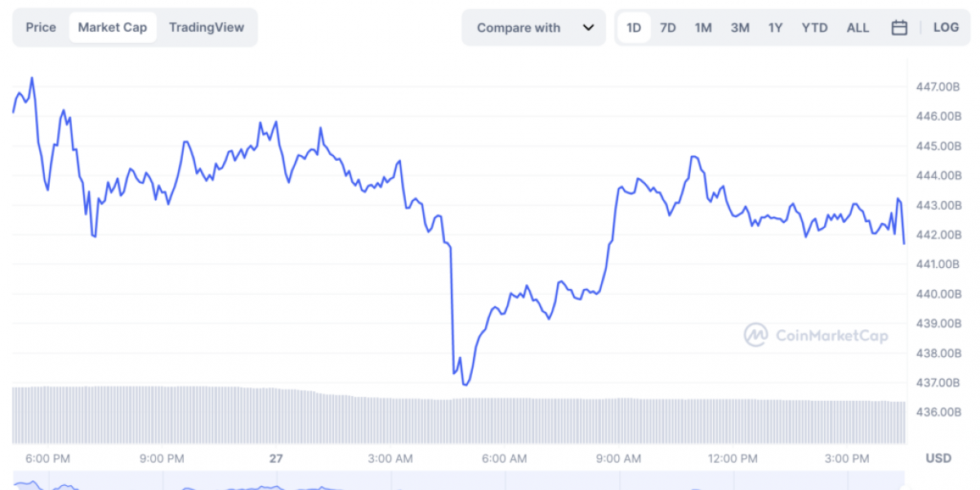This screenshot has height=490, width=980.
Task: Switch chart range to 7D
Action: (x=668, y=28)
